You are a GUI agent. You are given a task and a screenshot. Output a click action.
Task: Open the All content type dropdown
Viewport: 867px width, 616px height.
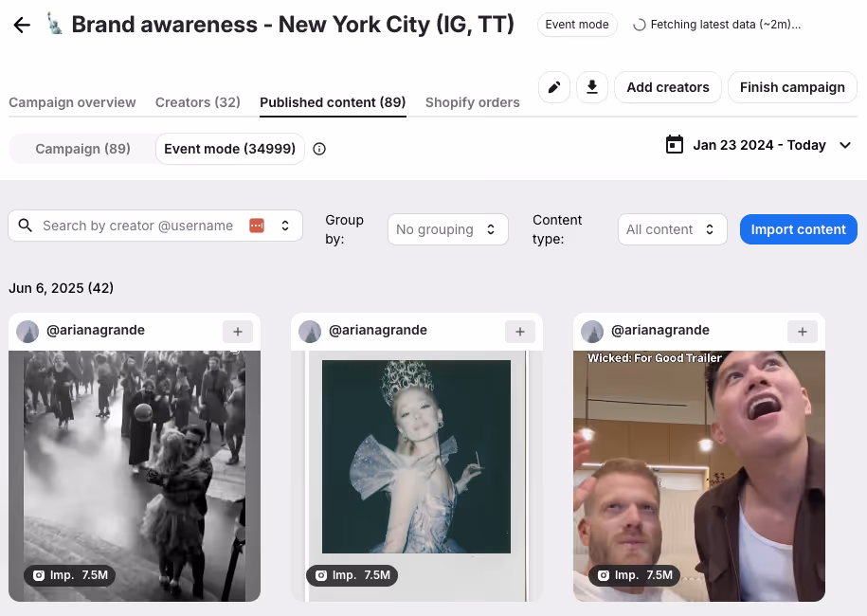point(673,229)
